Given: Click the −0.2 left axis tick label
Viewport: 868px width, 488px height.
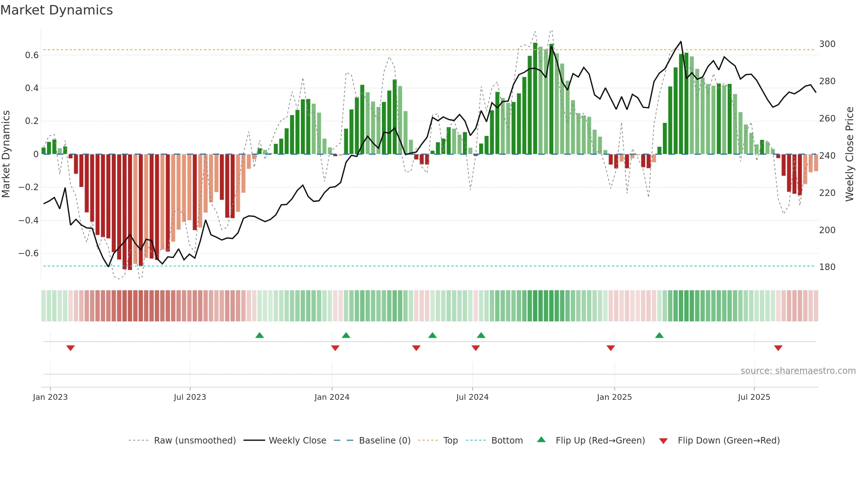Looking at the screenshot, I should 29,187.
